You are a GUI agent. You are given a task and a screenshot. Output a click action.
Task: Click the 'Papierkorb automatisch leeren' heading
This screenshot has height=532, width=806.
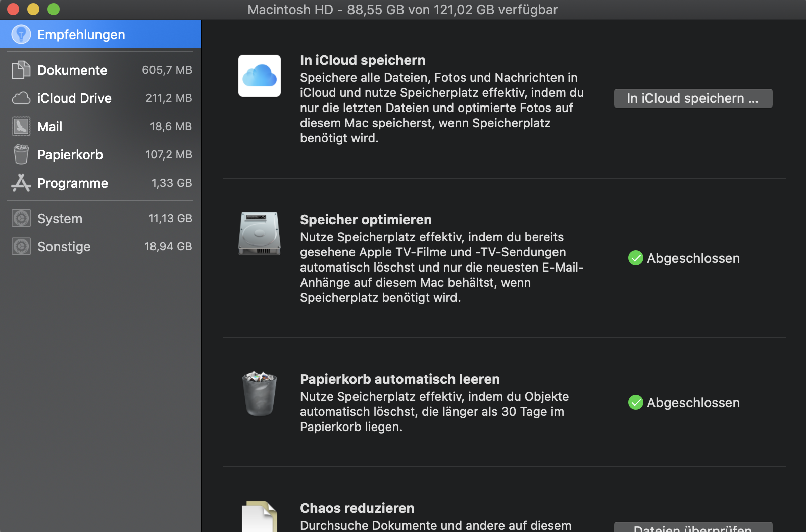pos(399,379)
